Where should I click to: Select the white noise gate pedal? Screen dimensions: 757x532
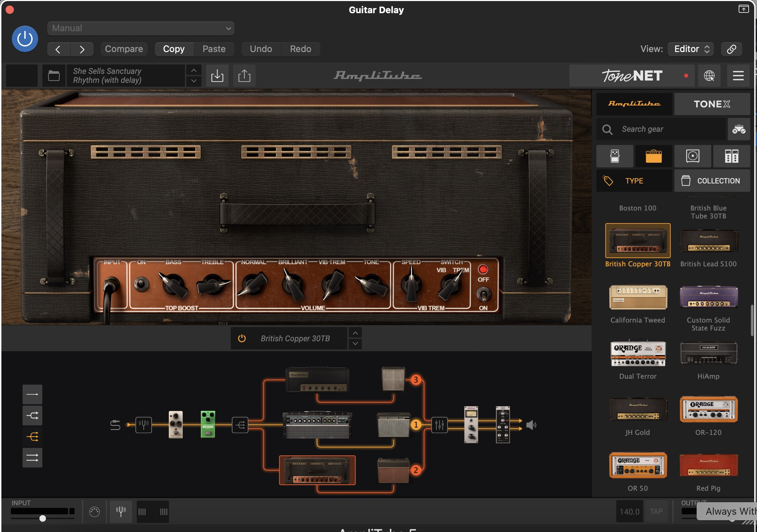(176, 424)
